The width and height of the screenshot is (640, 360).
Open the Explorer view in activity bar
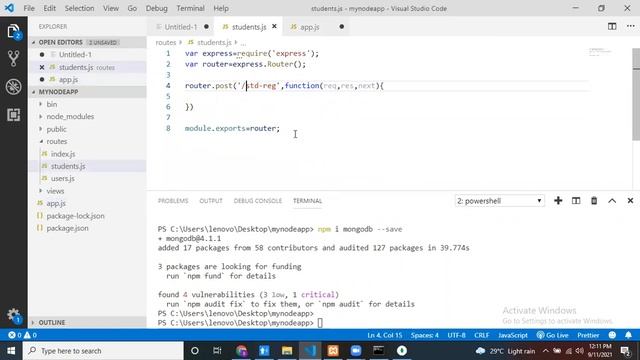pos(13,31)
